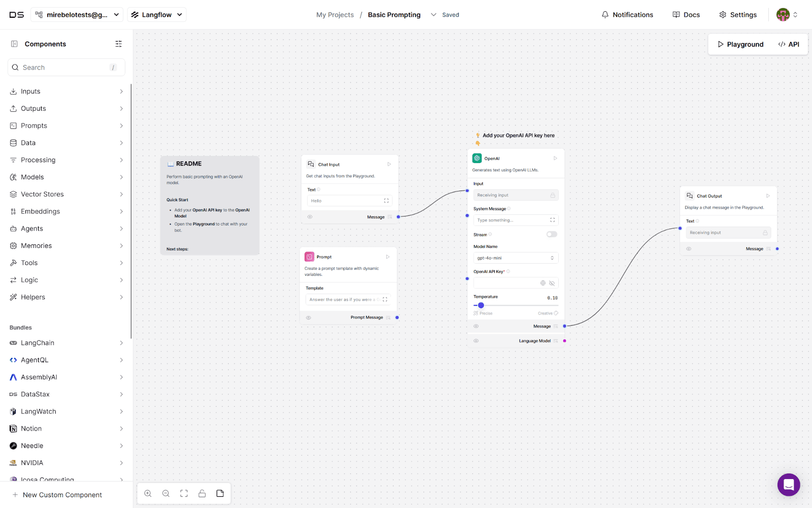Zoom in on the canvas
The height and width of the screenshot is (508, 812).
[x=148, y=493]
